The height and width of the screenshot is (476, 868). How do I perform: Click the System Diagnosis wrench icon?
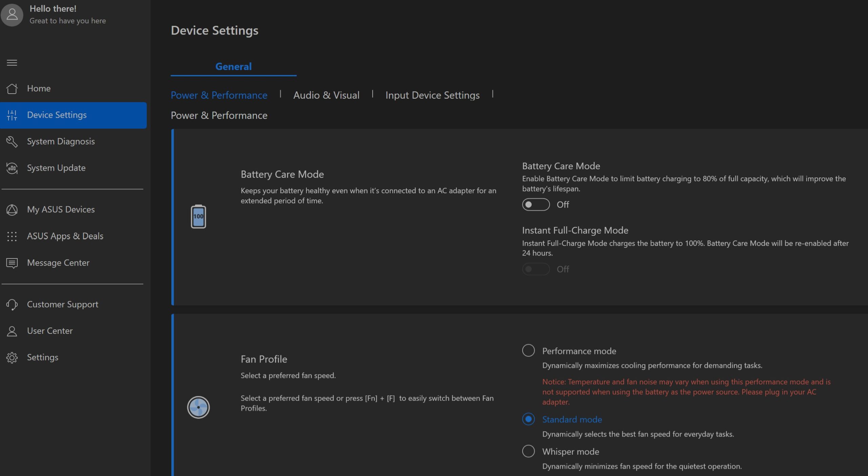pyautogui.click(x=12, y=141)
